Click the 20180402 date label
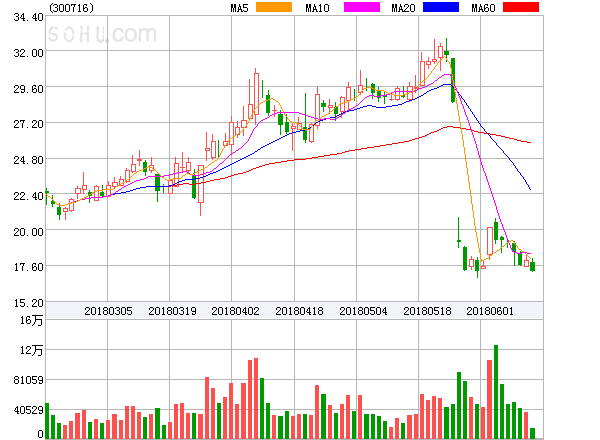This screenshot has width=600, height=440. click(x=235, y=311)
